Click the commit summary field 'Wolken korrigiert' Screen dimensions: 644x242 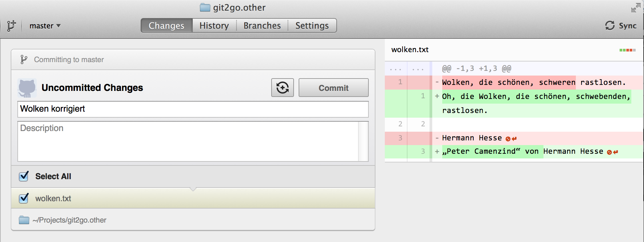click(x=193, y=109)
